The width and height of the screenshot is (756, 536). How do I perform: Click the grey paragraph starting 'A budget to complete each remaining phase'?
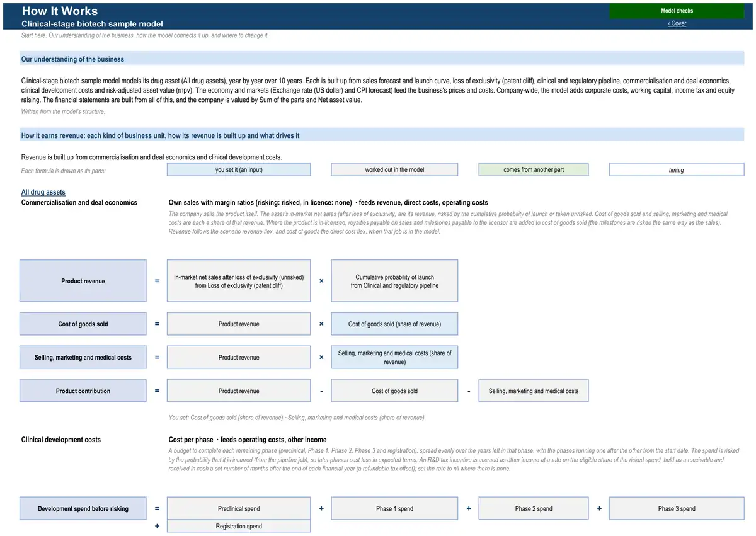click(x=445, y=460)
